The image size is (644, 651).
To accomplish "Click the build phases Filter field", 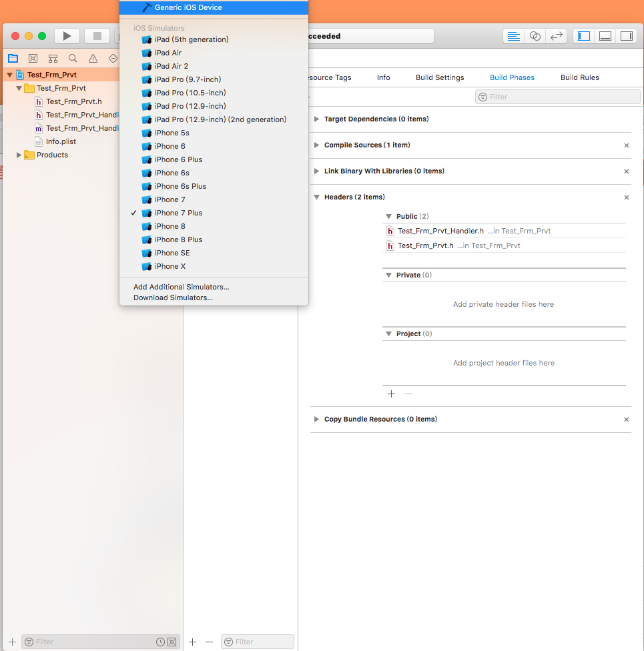I will coord(558,97).
